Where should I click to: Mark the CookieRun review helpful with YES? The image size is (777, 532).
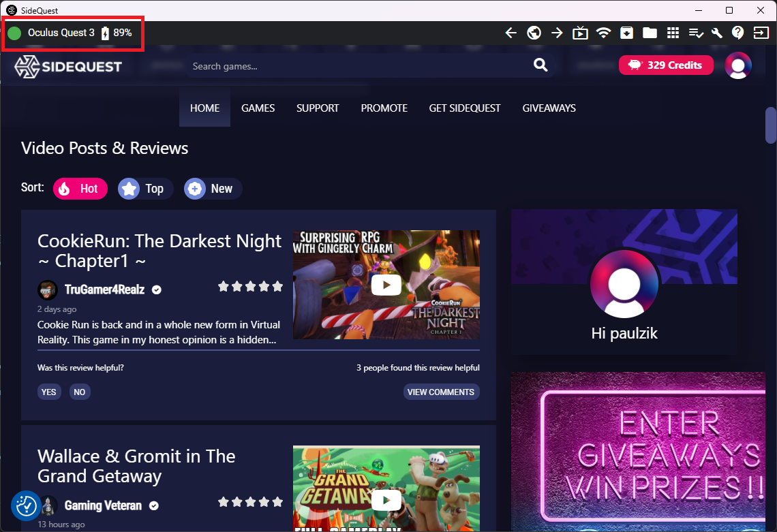click(48, 392)
